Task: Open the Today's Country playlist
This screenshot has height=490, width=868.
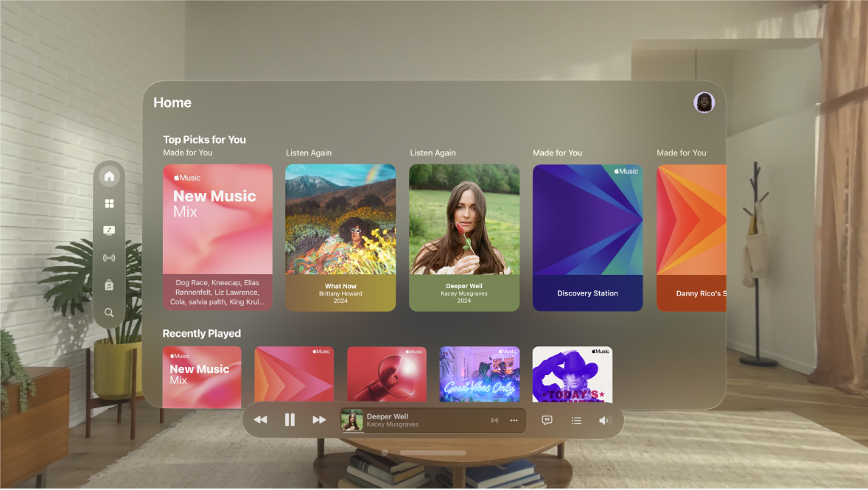Action: [x=573, y=374]
